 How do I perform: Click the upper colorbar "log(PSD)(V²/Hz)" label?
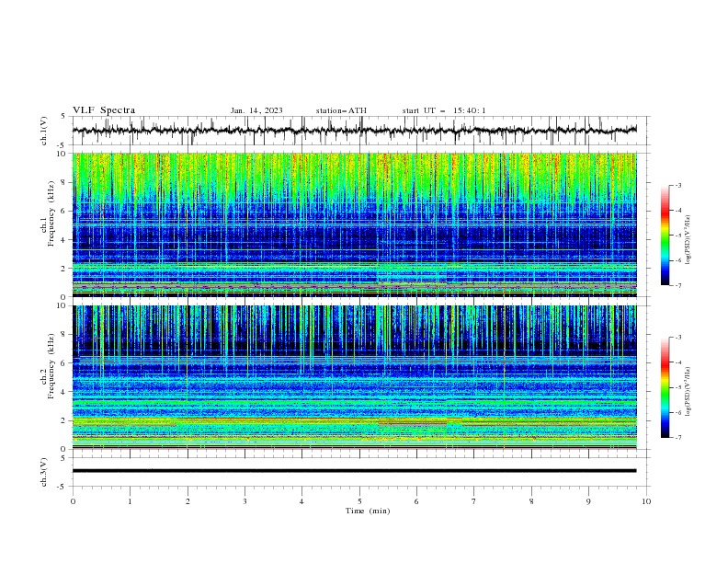point(688,240)
